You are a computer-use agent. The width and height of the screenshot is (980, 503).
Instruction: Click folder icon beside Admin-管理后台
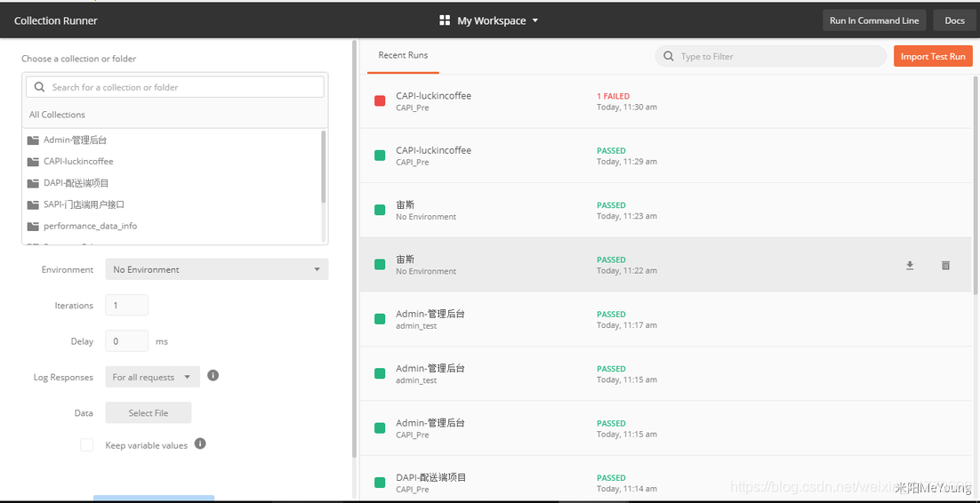(x=33, y=140)
